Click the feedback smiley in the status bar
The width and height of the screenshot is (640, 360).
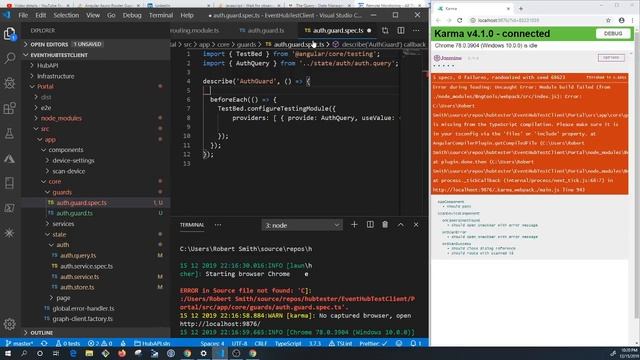tap(399, 343)
